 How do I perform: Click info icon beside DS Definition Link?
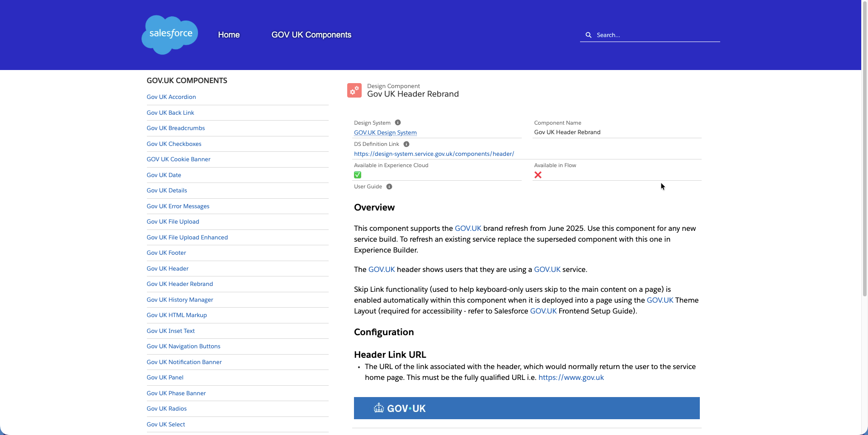(x=406, y=144)
